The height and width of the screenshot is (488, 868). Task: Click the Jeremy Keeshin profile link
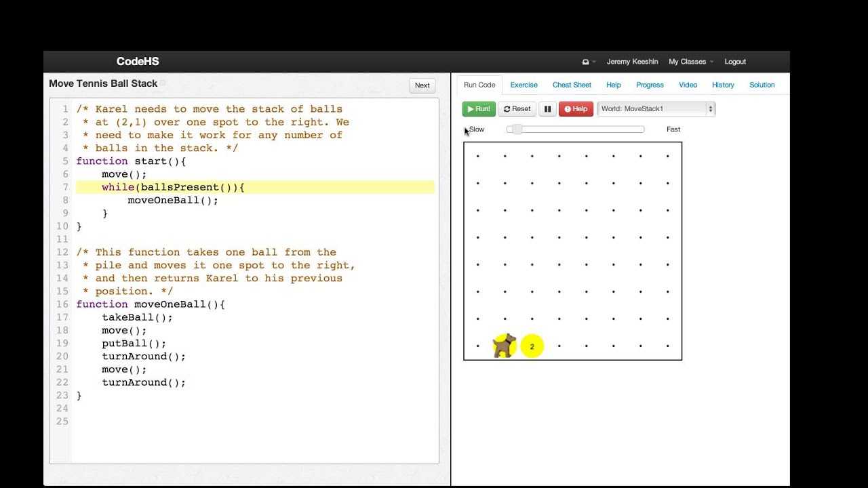click(632, 62)
